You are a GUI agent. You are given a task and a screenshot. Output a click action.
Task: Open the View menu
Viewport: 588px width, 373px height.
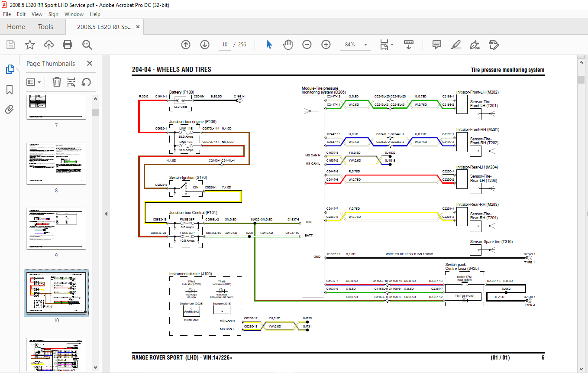37,14
